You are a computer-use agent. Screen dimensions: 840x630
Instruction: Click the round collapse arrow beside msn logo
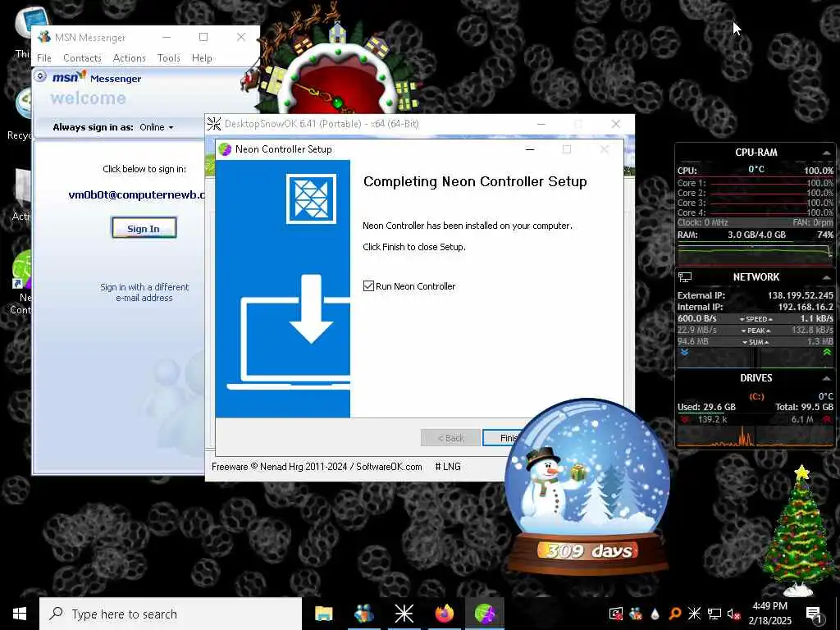40,76
